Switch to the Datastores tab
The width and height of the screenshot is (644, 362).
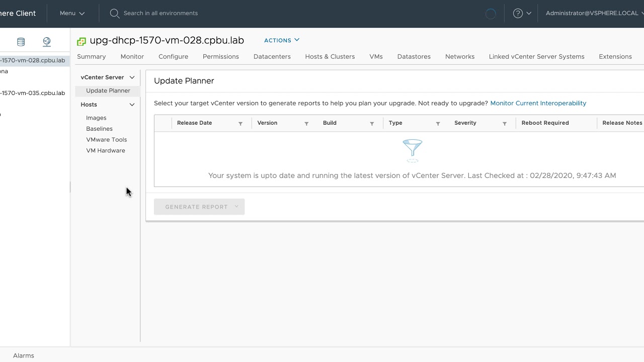tap(414, 56)
